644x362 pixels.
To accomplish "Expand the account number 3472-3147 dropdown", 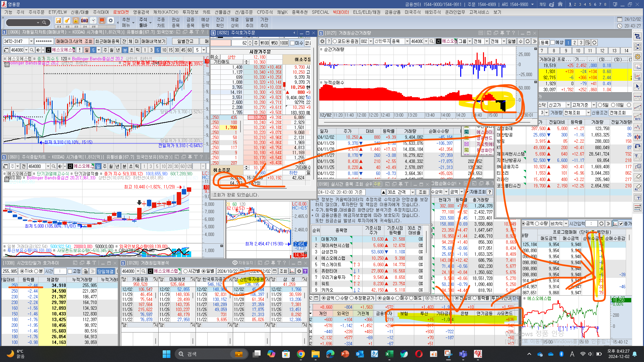I will (x=31, y=41).
